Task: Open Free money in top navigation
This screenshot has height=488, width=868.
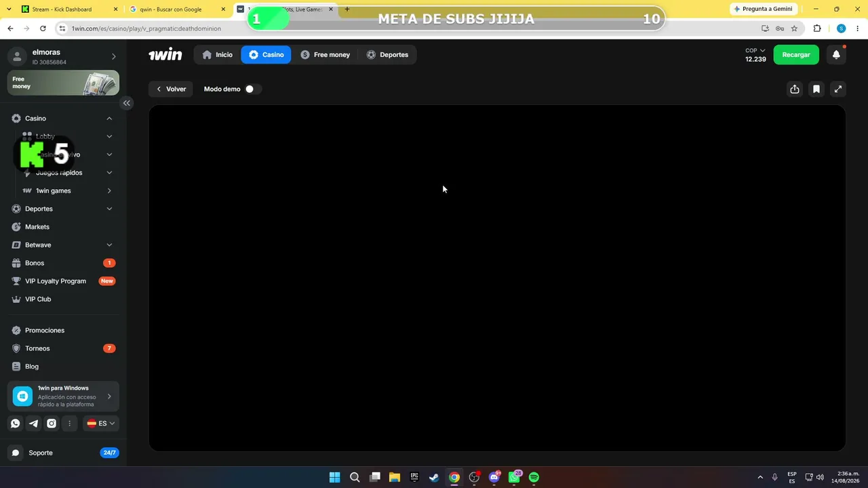Action: pyautogui.click(x=325, y=55)
